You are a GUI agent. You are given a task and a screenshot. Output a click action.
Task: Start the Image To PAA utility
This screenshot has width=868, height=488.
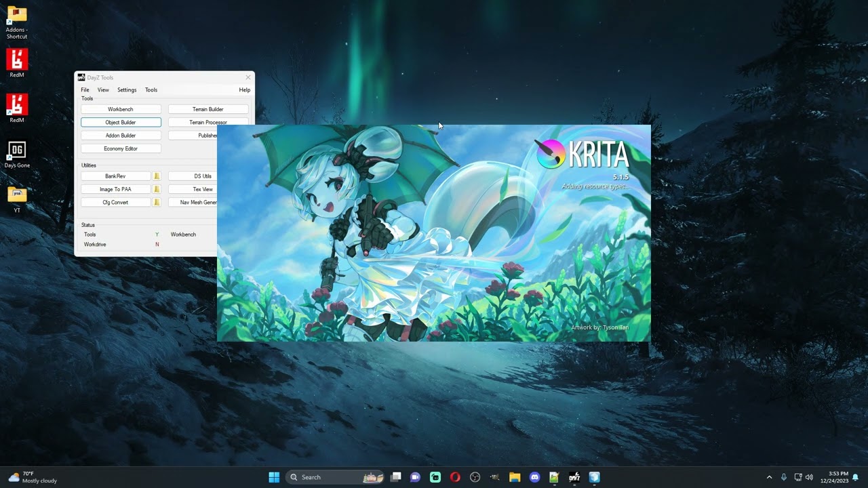(115, 189)
